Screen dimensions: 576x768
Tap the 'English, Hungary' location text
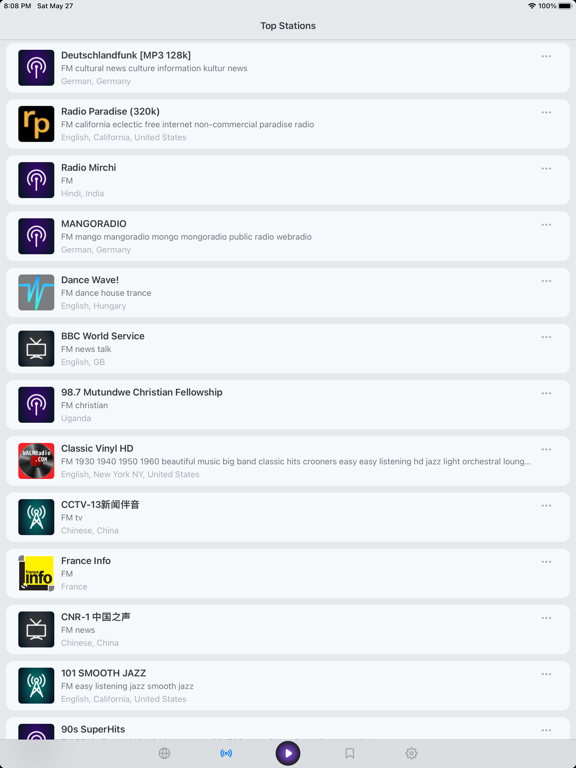coord(94,306)
